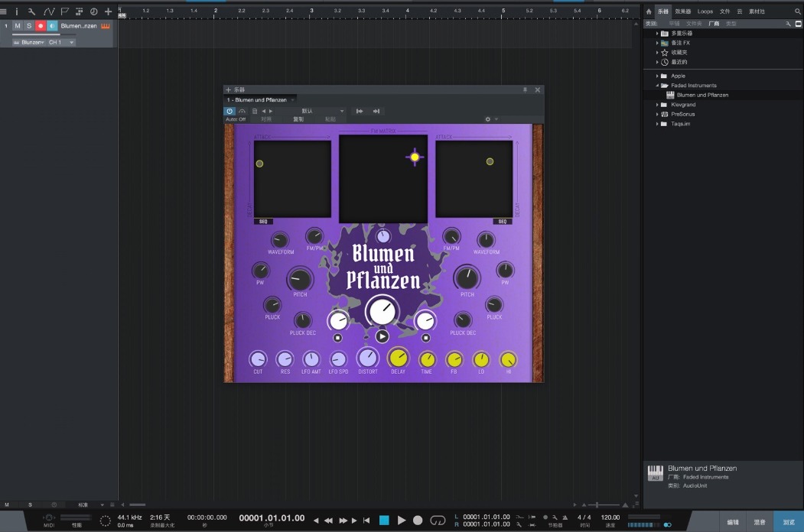Screen dimensions: 804x532
Task: Open the plugin settings gear menu
Action: tap(487, 119)
